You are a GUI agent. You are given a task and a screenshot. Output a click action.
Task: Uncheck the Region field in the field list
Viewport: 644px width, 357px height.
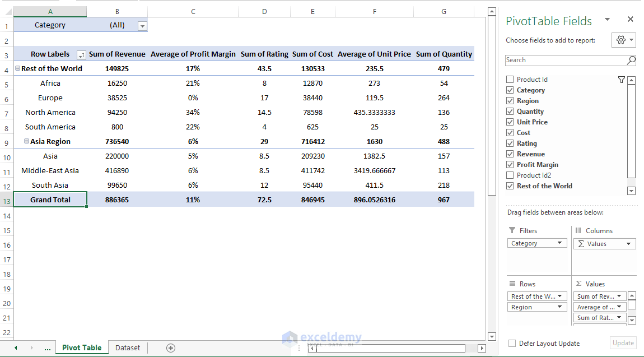click(x=510, y=100)
